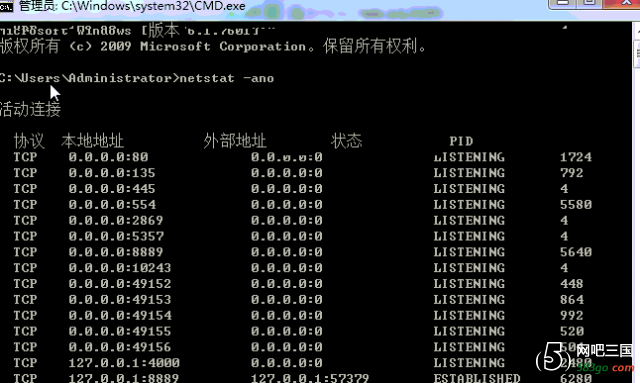Click local address 0.0.0.0:8889
Image resolution: width=640 pixels, height=383 pixels.
point(116,252)
